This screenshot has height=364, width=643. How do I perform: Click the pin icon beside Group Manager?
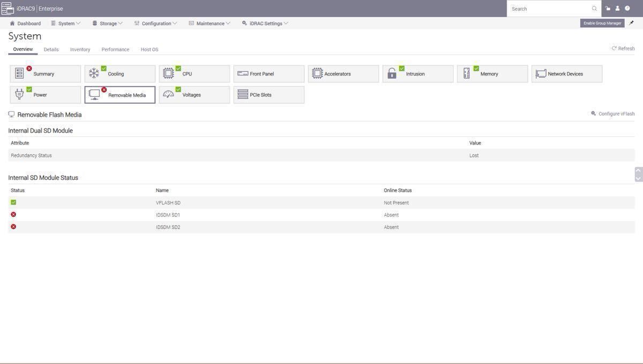631,23
